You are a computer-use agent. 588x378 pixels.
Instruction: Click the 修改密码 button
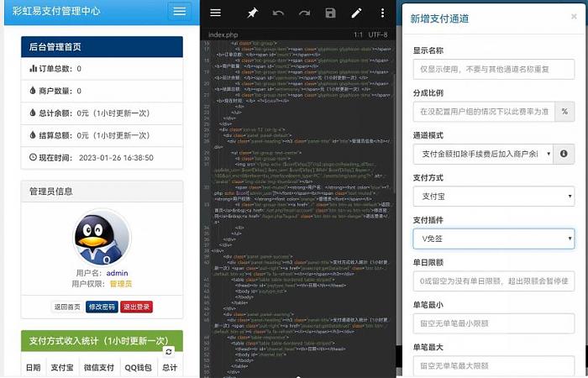click(102, 307)
